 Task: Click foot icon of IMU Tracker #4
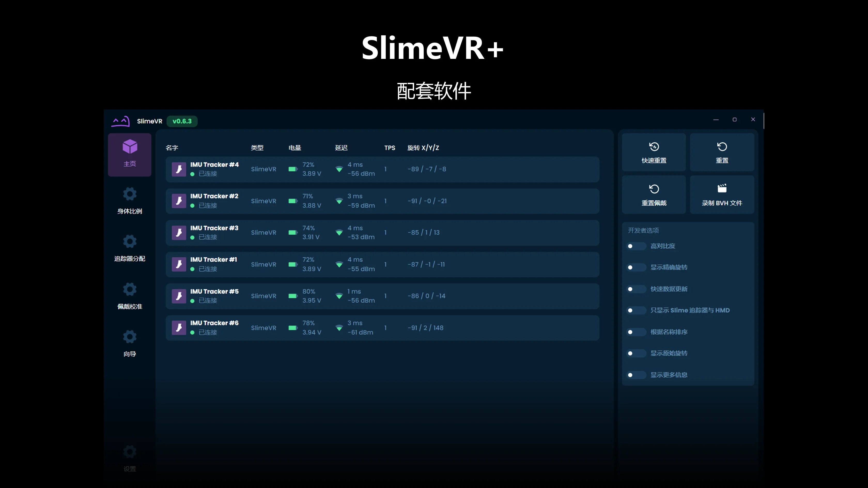pos(179,169)
